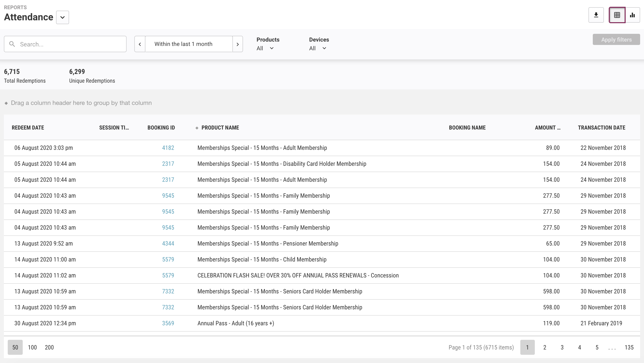Open the date range selector
Screen dimensions: 644x363
click(189, 44)
